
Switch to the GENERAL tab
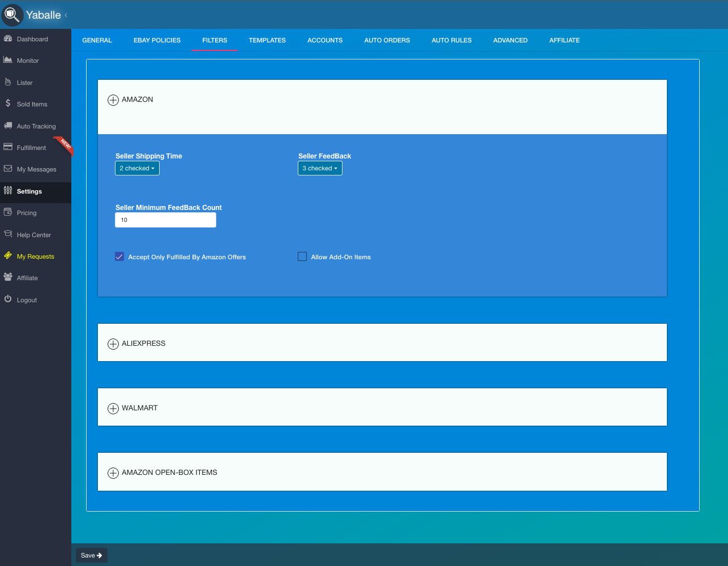tap(97, 40)
